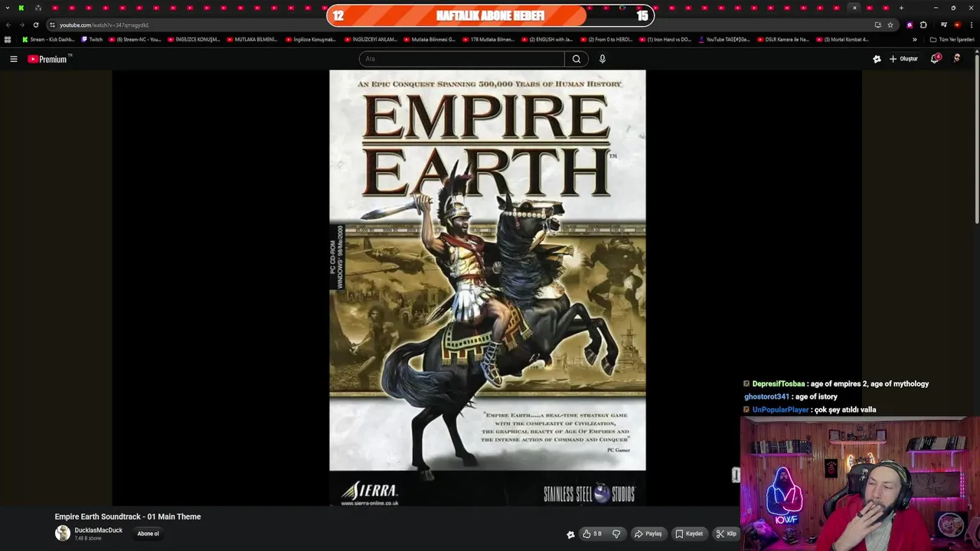This screenshot has height=551, width=980.
Task: Click the icon left of the like button
Action: 570,534
